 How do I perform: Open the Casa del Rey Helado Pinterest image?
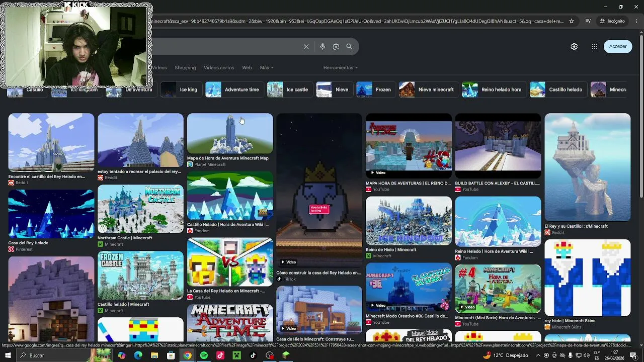click(x=51, y=214)
